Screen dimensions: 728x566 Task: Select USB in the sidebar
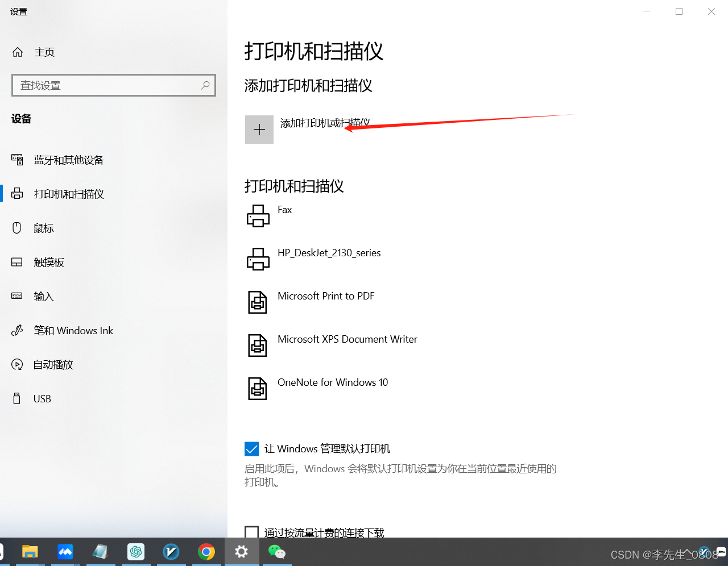(42, 399)
